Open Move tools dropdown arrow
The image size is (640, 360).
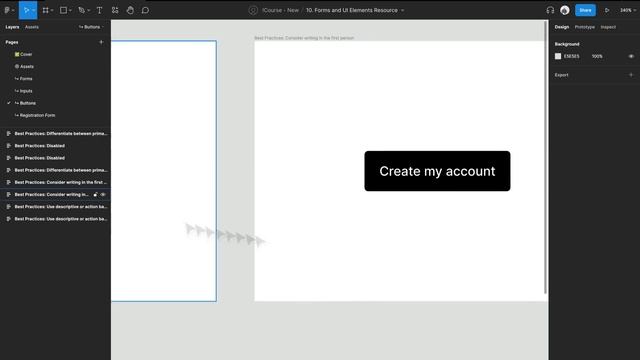pyautogui.click(x=33, y=10)
